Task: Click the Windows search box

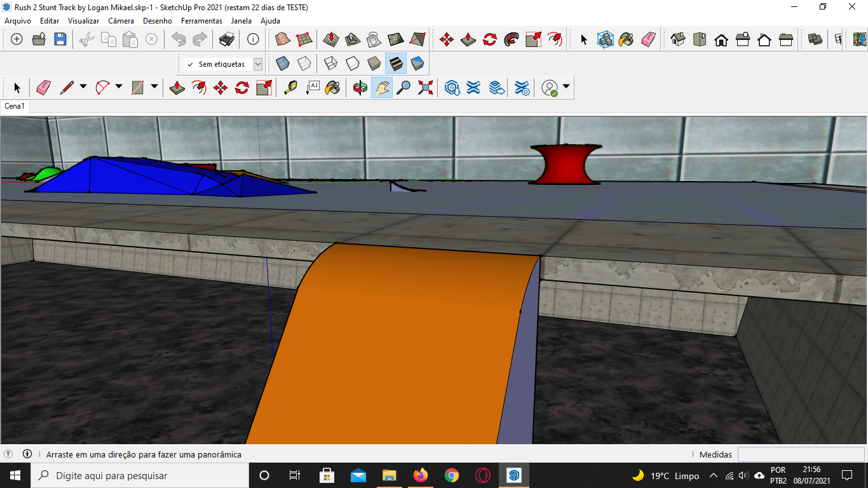Action: [140, 475]
